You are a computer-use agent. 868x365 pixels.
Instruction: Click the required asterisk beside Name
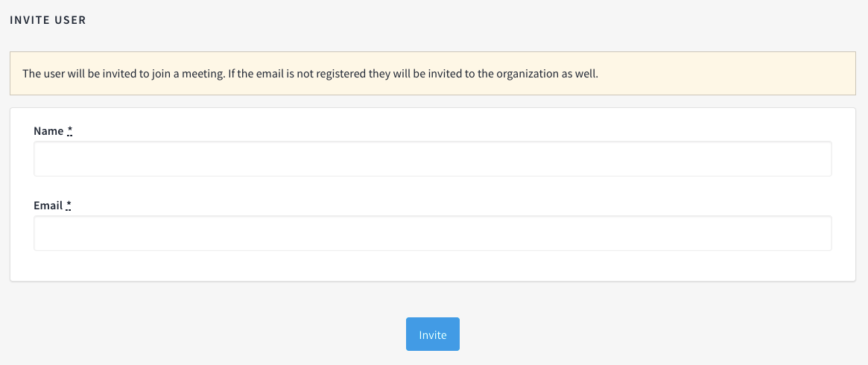click(x=70, y=131)
